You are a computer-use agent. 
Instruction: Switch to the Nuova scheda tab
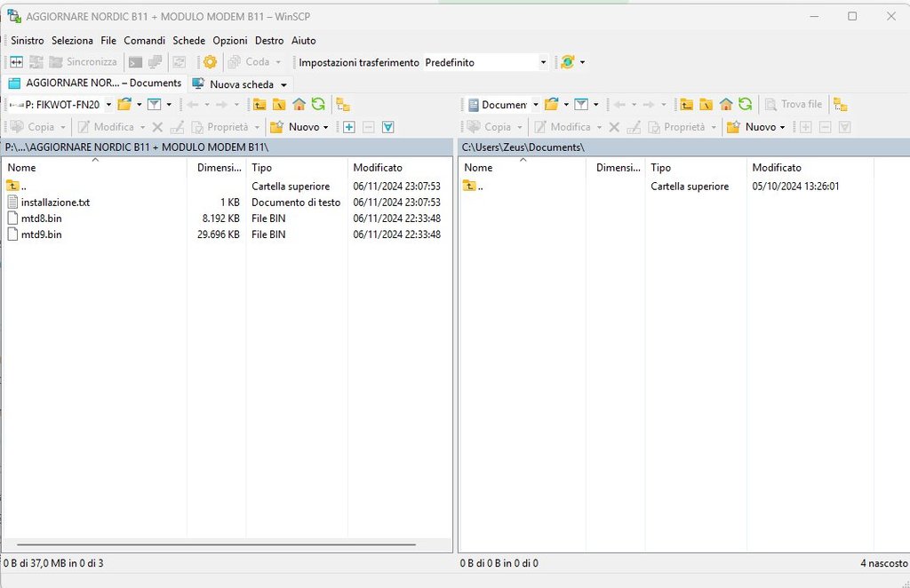click(x=240, y=84)
